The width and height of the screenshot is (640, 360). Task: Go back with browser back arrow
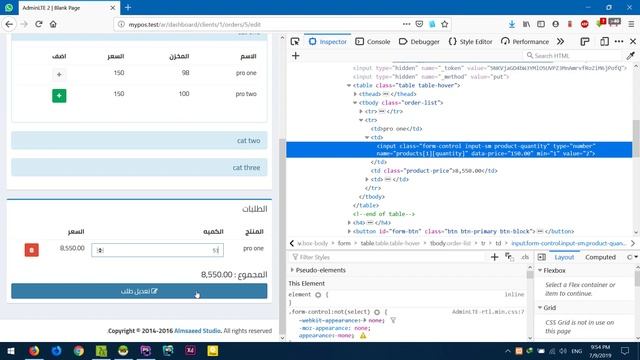coord(9,24)
